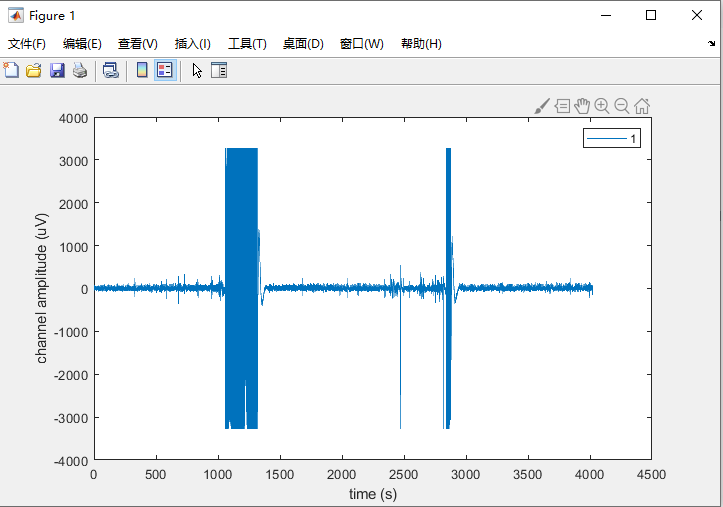Toggle the Insert Legend toolbar button

[x=165, y=70]
